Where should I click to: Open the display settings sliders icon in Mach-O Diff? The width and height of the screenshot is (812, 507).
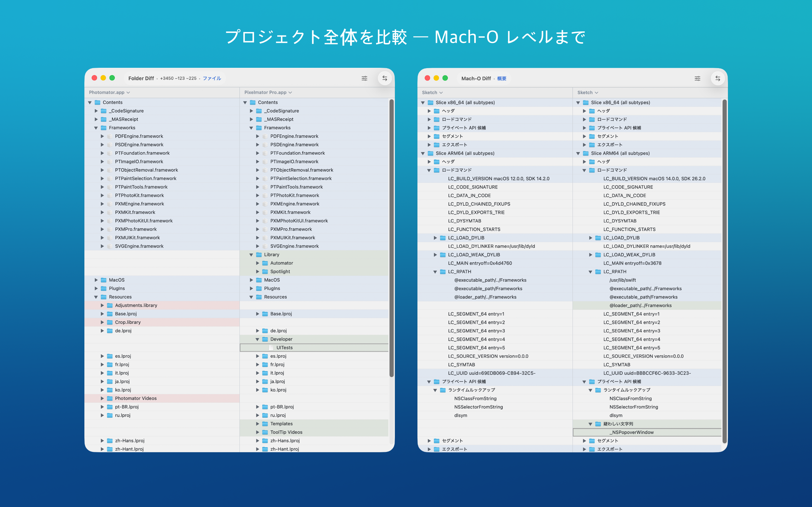[697, 78]
